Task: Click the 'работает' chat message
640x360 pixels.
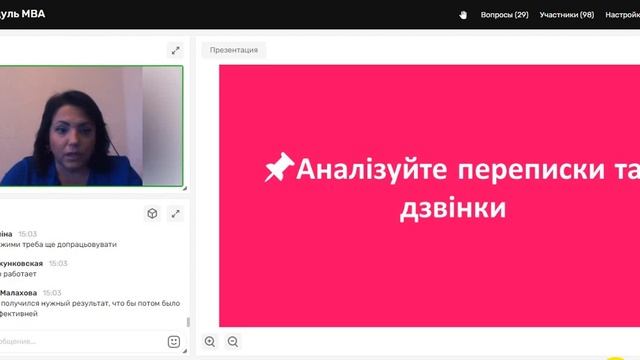Action: 18,274
